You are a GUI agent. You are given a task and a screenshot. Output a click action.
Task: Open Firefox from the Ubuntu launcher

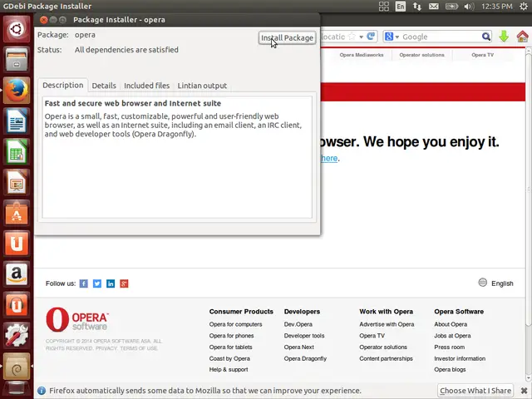(17, 91)
